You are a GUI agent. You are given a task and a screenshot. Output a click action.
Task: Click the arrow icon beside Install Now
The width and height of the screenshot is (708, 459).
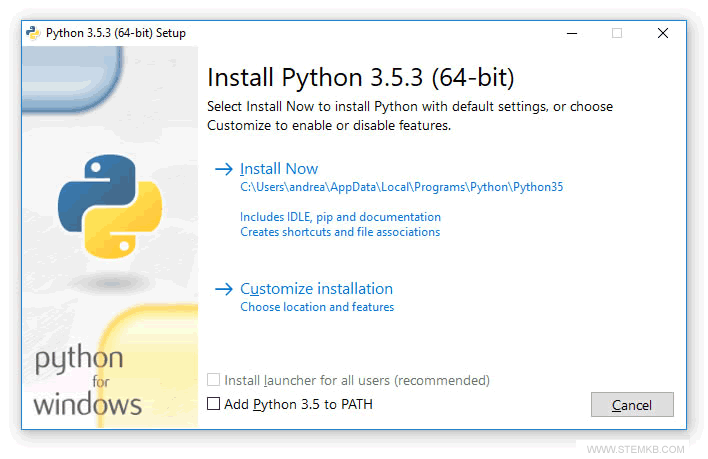[x=224, y=169]
